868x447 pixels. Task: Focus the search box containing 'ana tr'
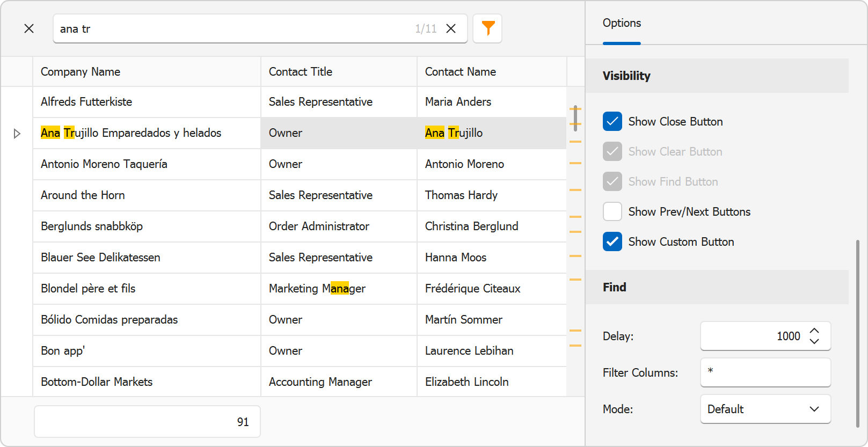(x=231, y=29)
